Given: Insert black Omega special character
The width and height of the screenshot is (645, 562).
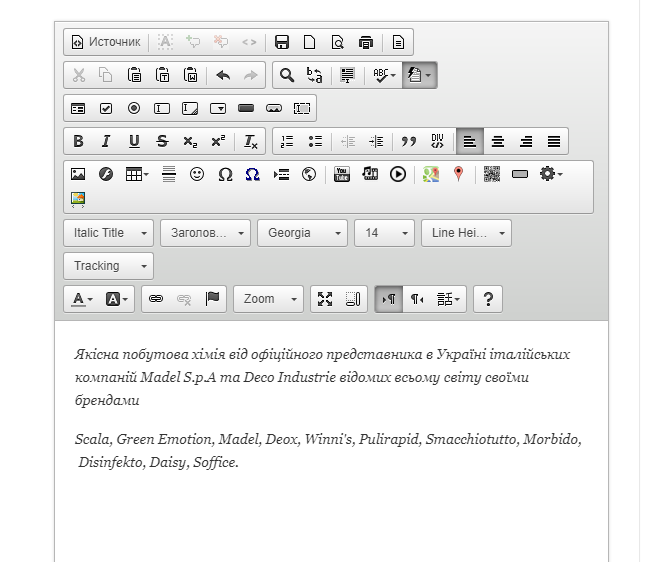Looking at the screenshot, I should pyautogui.click(x=225, y=174).
